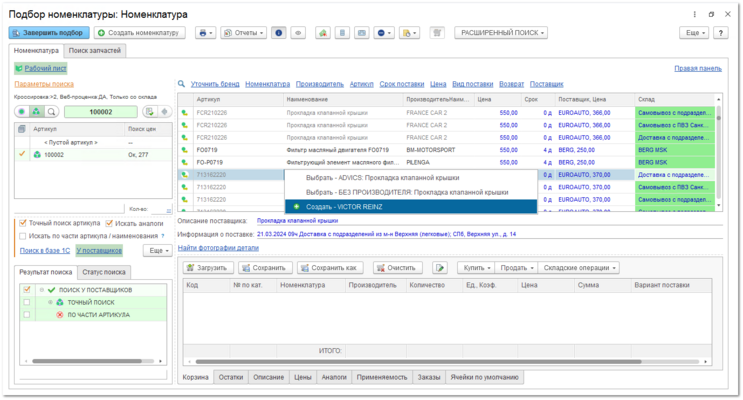Open the Остатки bottom tab
Screen dimensions: 743x400
click(x=231, y=377)
